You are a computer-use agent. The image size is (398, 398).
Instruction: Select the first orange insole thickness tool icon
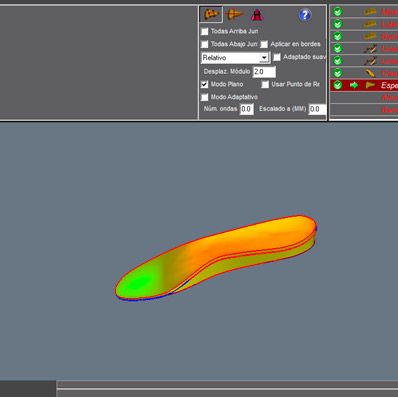point(211,14)
